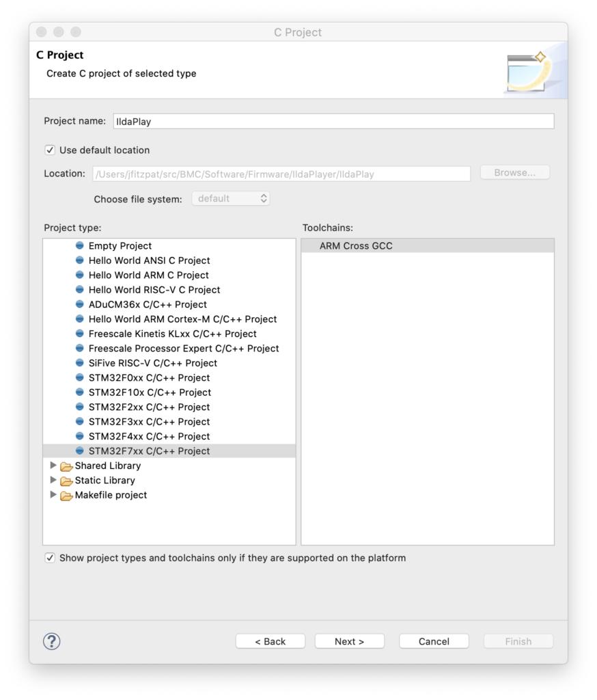Select Hello World ARM Cortex-M C/C++ Project

tap(182, 319)
